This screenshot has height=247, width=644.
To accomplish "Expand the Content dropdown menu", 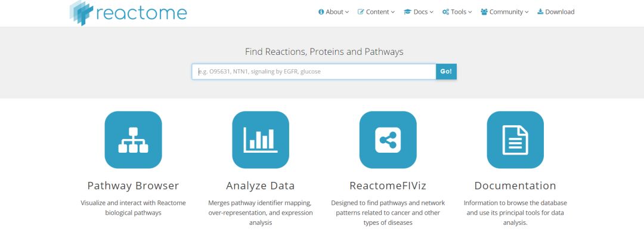I will [x=376, y=12].
